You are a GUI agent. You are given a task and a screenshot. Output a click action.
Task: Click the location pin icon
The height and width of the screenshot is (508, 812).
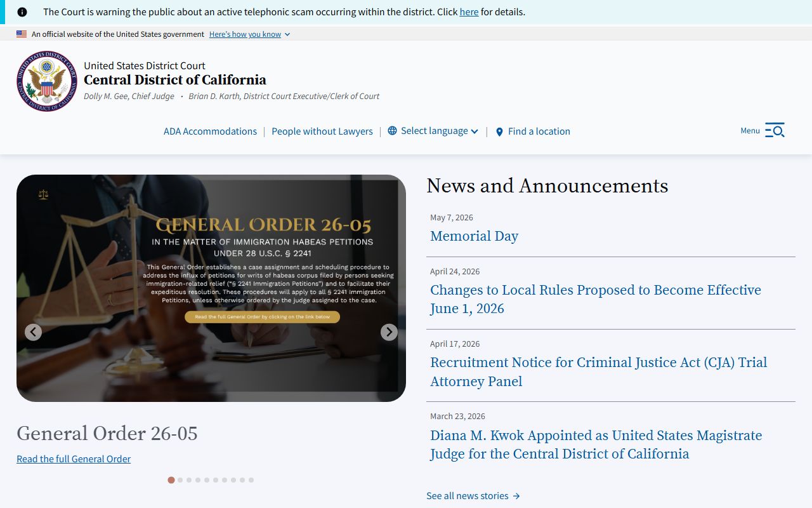click(499, 131)
